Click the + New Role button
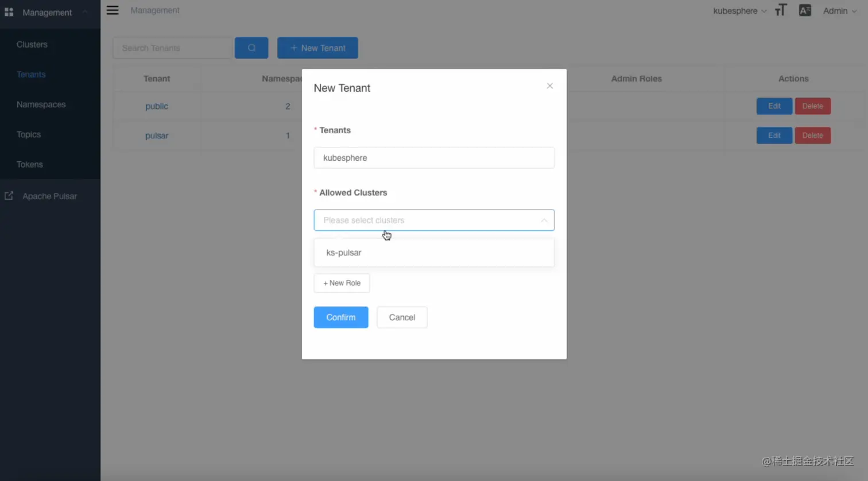Screen dimensions: 868x481 (x=342, y=283)
